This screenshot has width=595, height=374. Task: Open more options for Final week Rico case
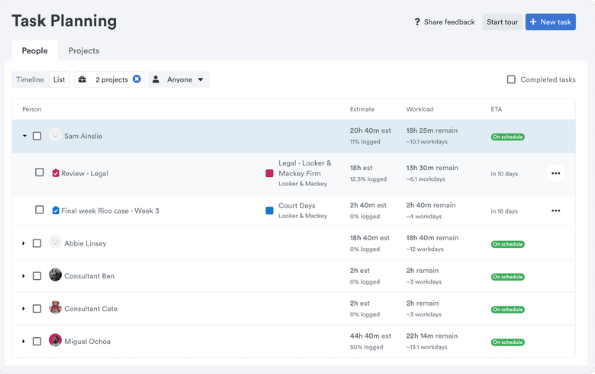556,211
